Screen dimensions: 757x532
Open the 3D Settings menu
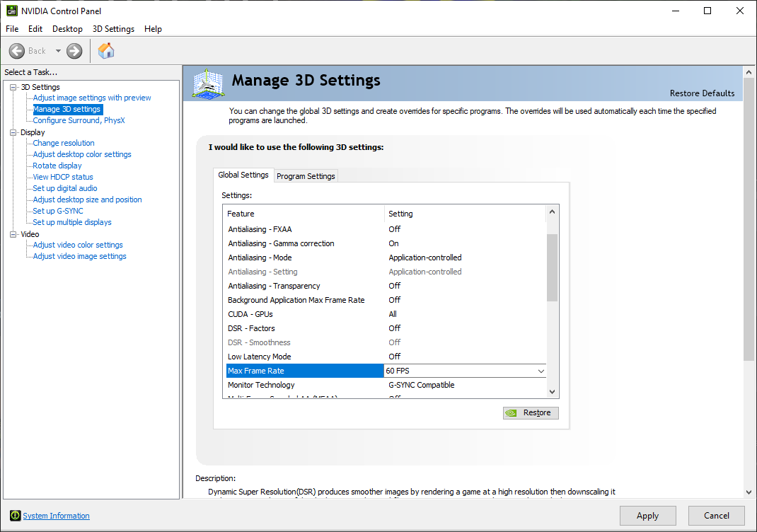pyautogui.click(x=113, y=29)
